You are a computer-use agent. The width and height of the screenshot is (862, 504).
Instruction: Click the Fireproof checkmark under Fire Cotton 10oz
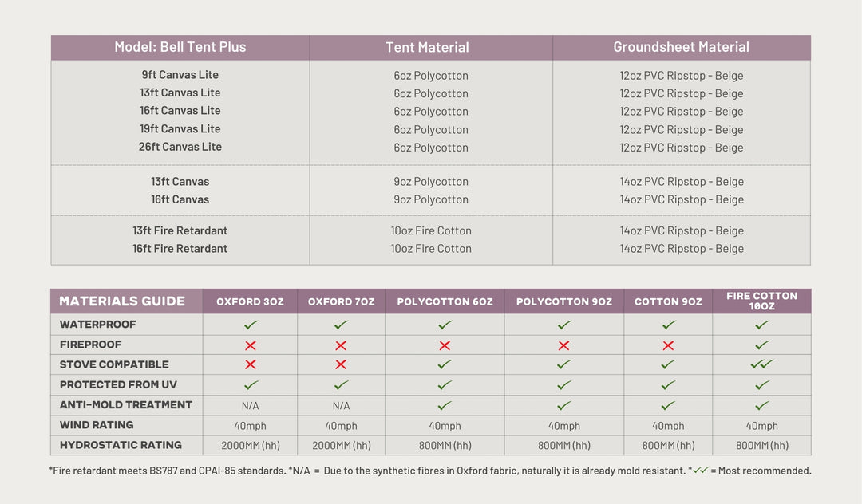[x=762, y=345]
